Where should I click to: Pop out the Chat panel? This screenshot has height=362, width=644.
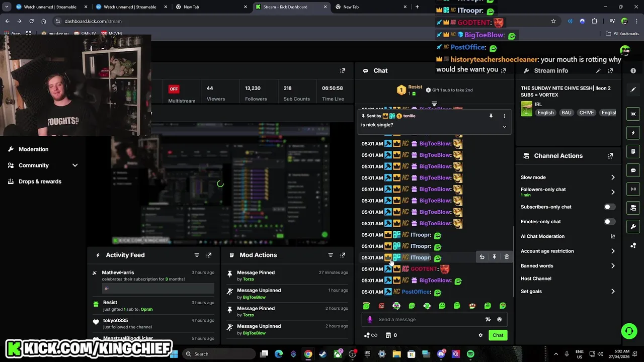[x=504, y=70]
